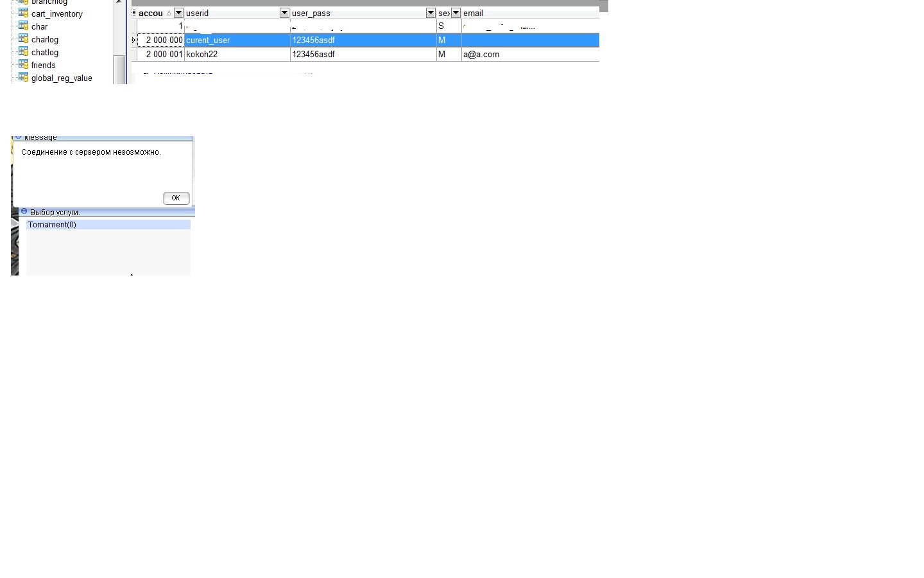Screen dimensions: 924x578
Task: Click the empty email cell in the curent_user row
Action: 530,40
